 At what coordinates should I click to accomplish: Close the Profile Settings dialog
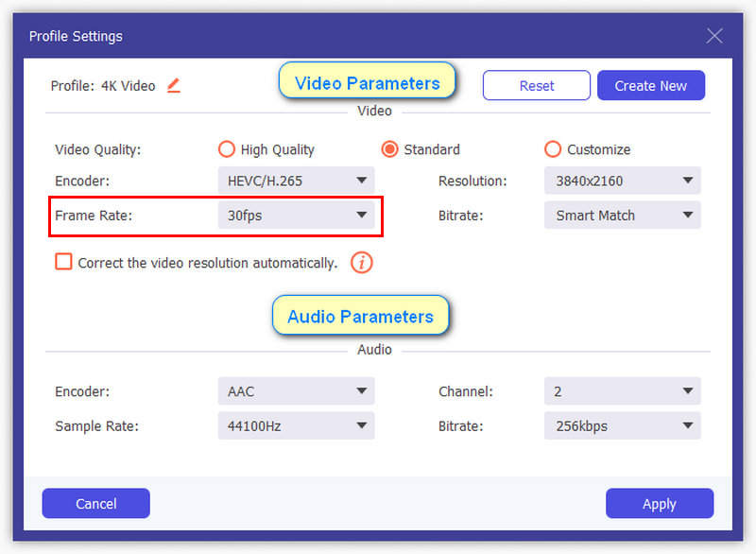(x=714, y=35)
